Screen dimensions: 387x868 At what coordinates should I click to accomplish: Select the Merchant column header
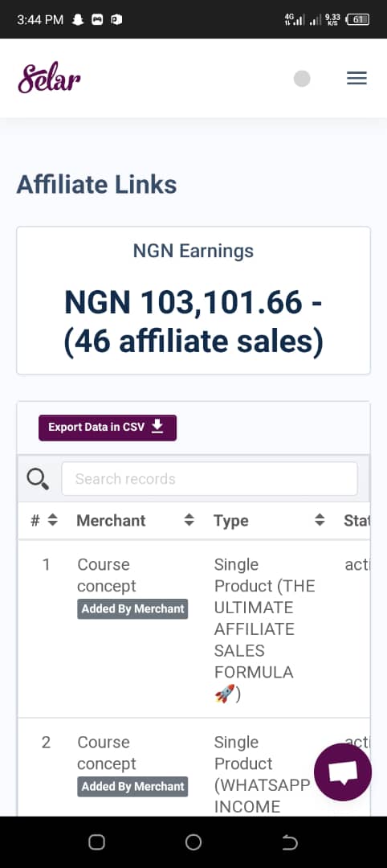[x=111, y=520]
